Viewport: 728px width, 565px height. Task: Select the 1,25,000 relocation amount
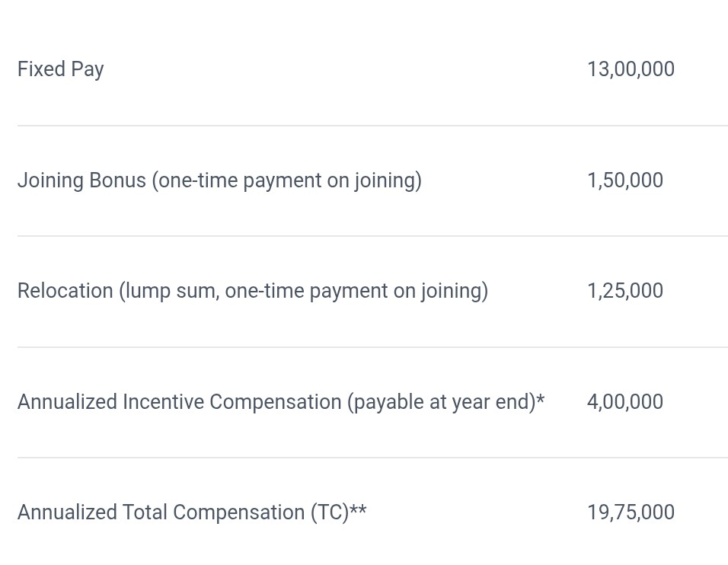625,291
